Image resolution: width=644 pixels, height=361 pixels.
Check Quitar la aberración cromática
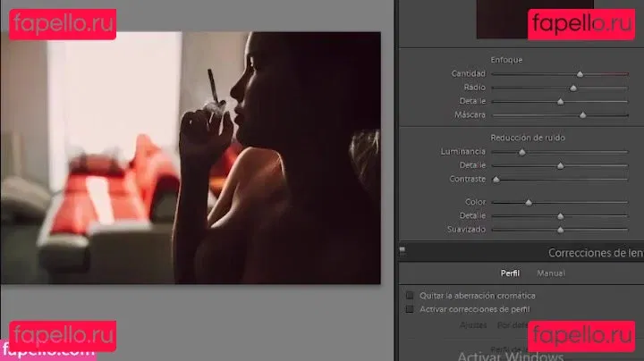click(410, 295)
